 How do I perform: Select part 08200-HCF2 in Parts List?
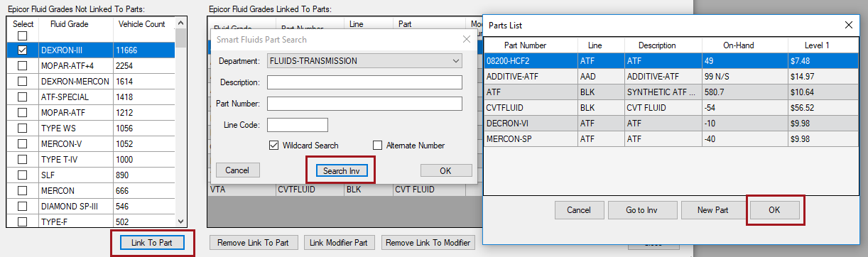click(x=670, y=61)
